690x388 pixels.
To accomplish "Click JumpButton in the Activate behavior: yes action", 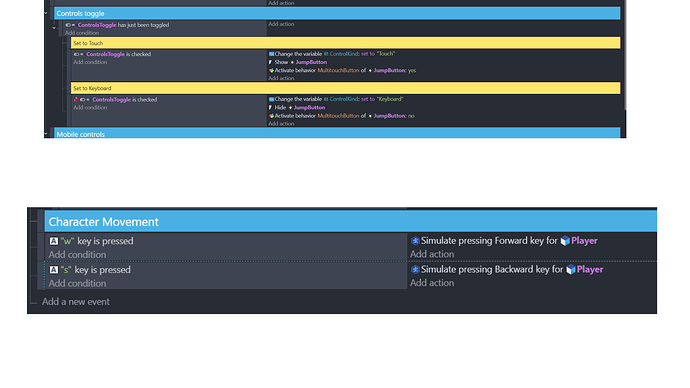I will (389, 70).
